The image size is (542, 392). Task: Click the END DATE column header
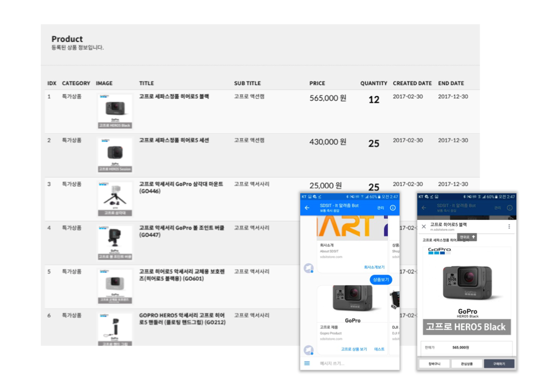[451, 83]
